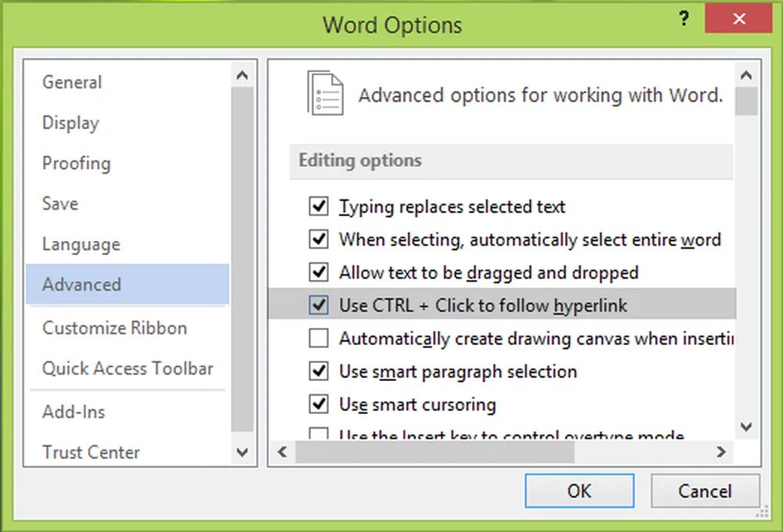Click horizontal scroll left arrow
The height and width of the screenshot is (532, 783).
282,451
